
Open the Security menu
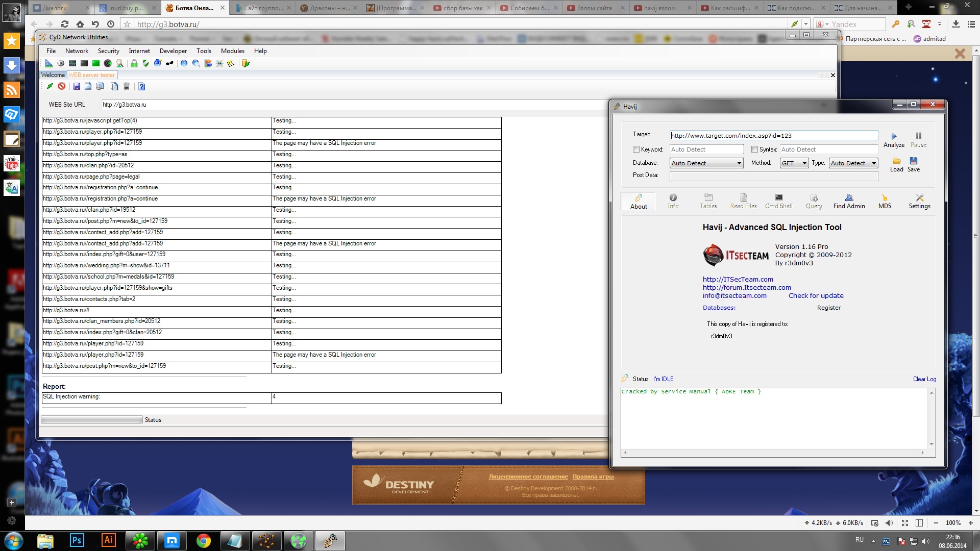click(108, 51)
